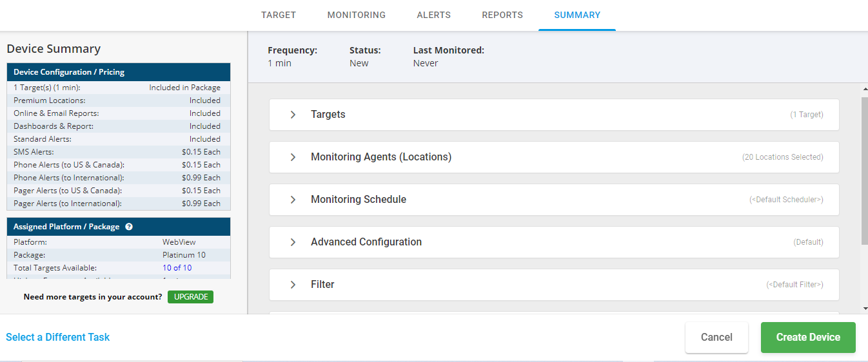
Task: Expand the Monitoring Schedule chevron
Action: click(x=293, y=200)
